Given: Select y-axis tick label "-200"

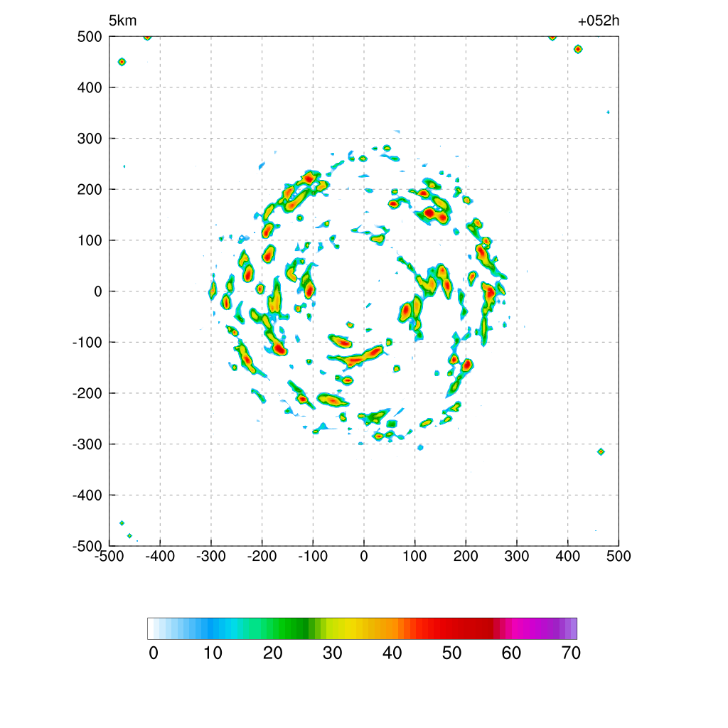Looking at the screenshot, I should 87,393.
